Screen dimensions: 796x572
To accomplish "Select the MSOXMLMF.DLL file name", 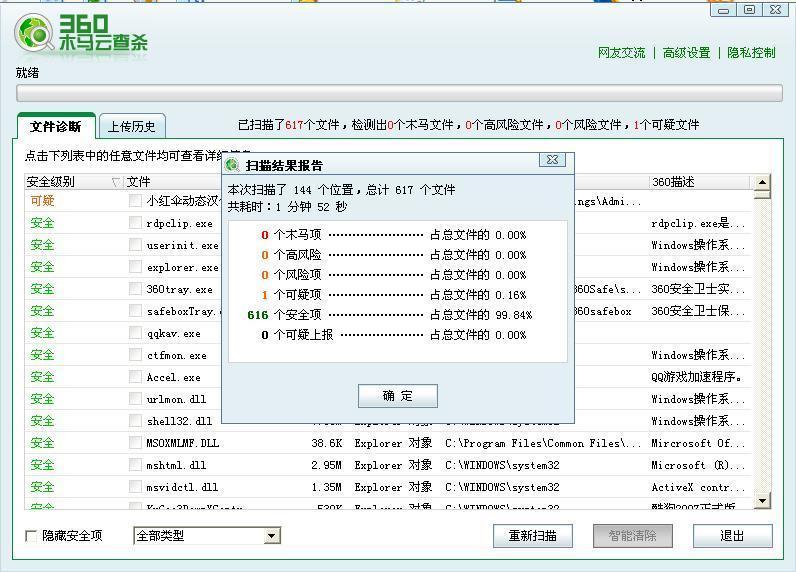I will pyautogui.click(x=183, y=444).
